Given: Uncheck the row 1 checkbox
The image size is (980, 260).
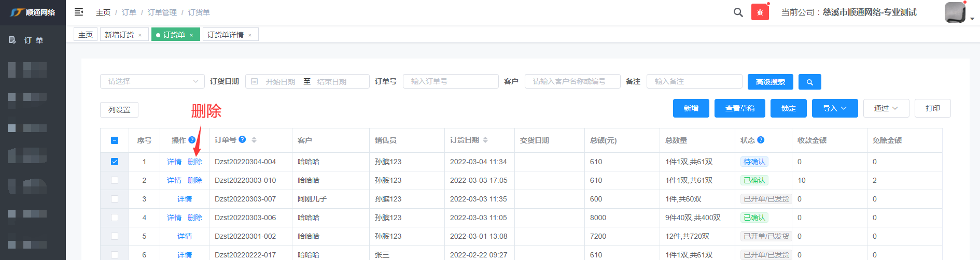Looking at the screenshot, I should pos(115,162).
